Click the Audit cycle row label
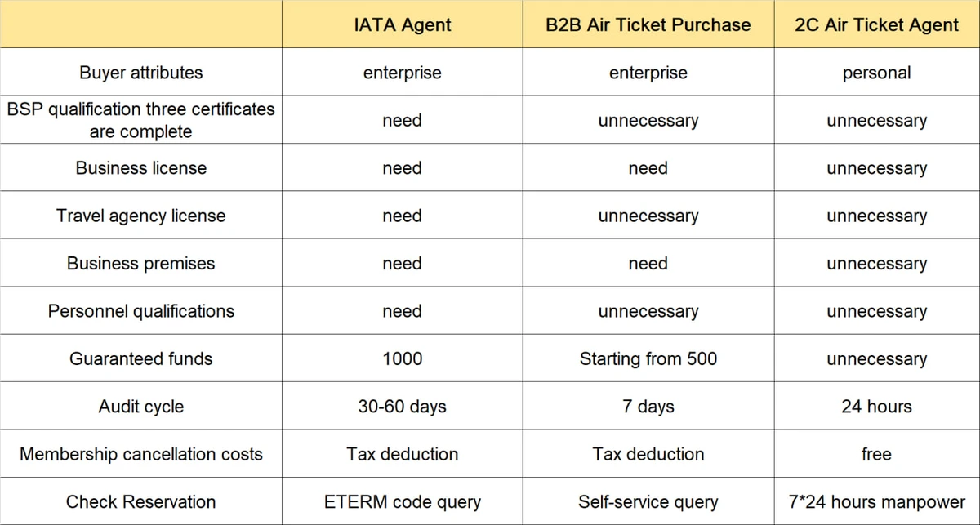 point(140,407)
